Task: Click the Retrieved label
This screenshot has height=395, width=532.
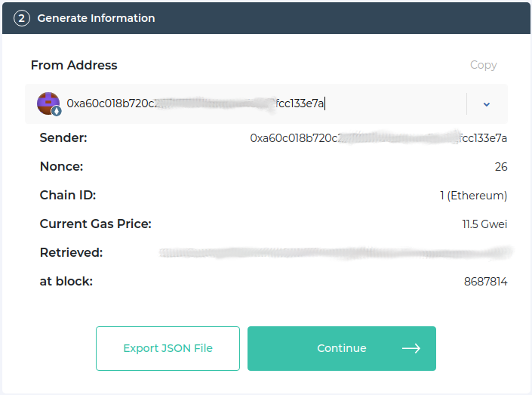Action: 71,252
